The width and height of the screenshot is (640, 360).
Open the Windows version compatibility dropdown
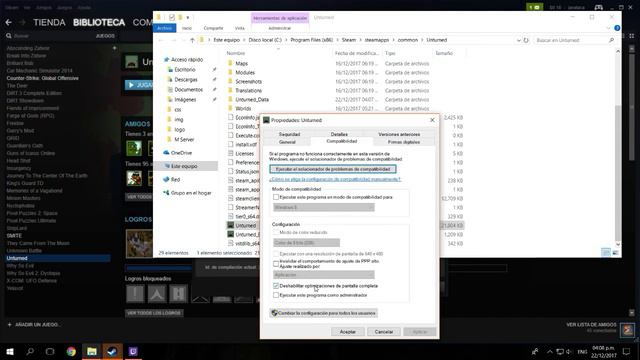point(324,207)
